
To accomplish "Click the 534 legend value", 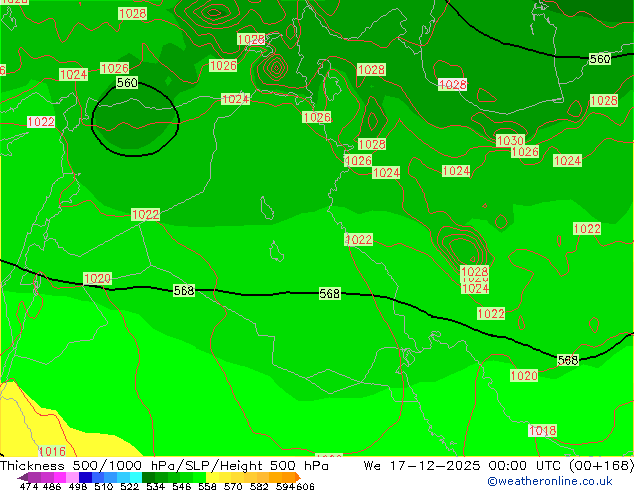I will pyautogui.click(x=155, y=486).
